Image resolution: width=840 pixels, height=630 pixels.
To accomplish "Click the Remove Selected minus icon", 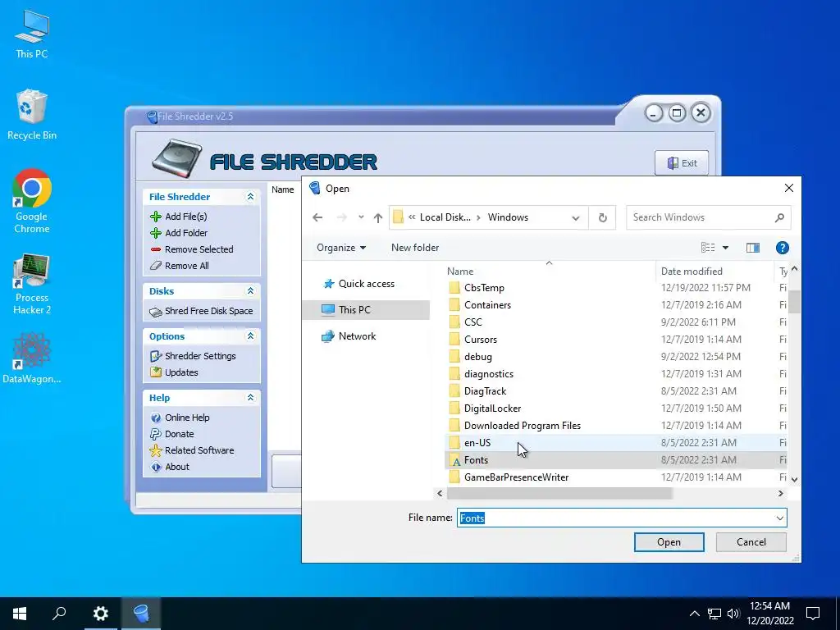I will pos(156,249).
